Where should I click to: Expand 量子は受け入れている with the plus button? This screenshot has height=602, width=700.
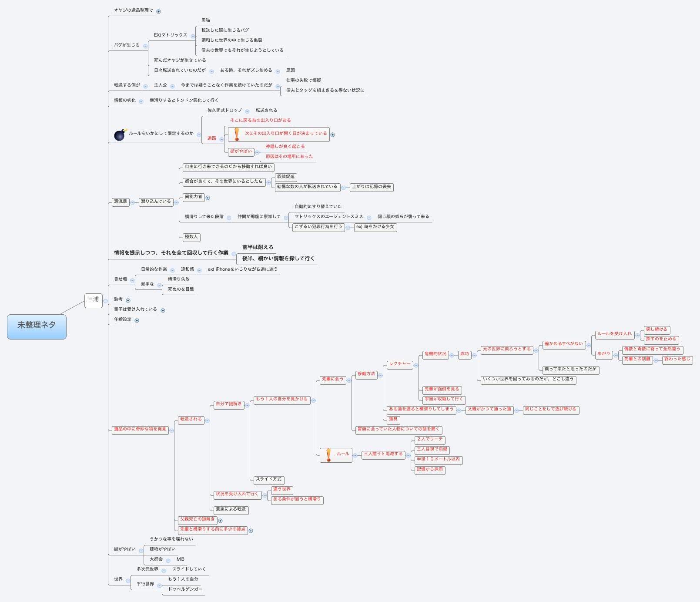[x=162, y=310]
